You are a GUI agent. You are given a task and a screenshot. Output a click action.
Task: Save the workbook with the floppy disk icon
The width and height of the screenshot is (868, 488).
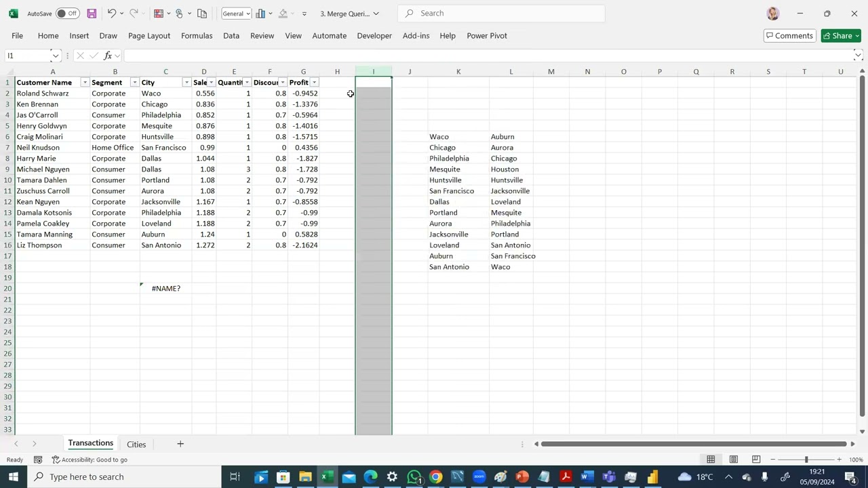(92, 14)
